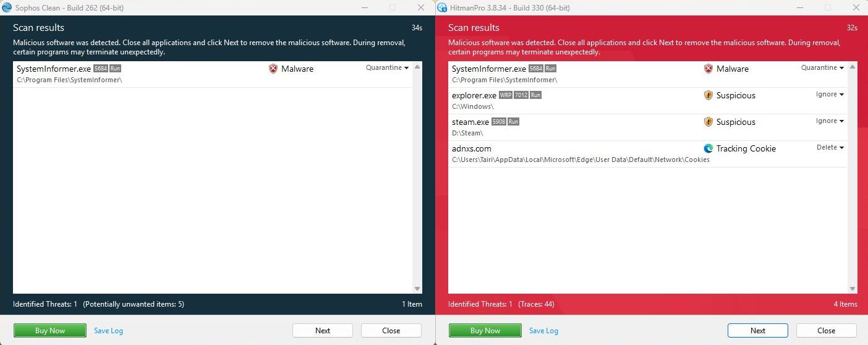Click the Suspicious shield icon for explorer.exe

tap(708, 95)
